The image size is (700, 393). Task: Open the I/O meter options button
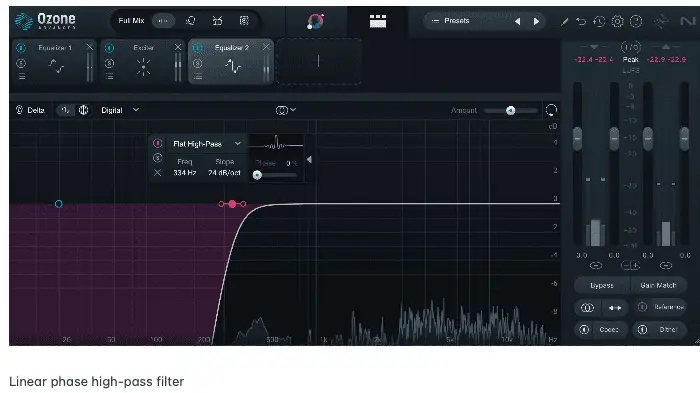click(630, 47)
